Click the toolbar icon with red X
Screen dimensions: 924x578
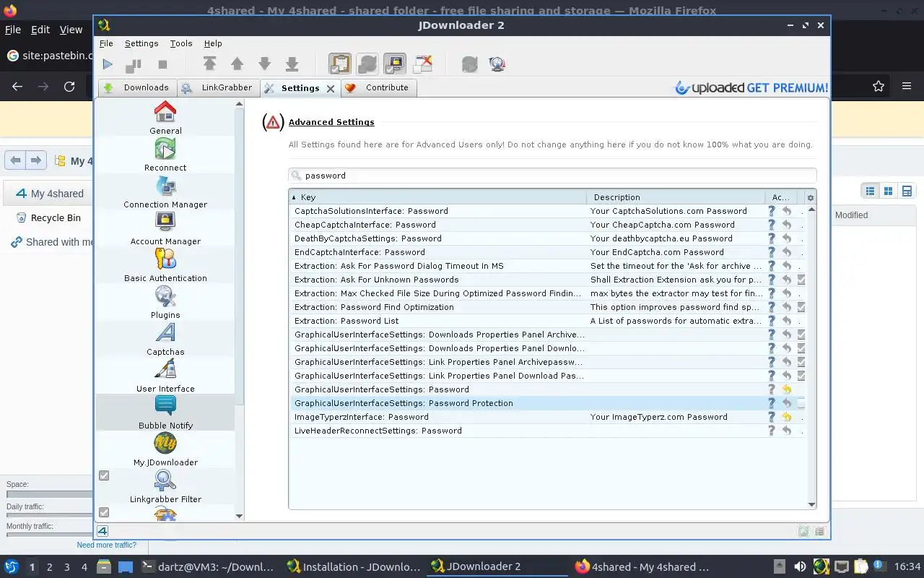pyautogui.click(x=423, y=64)
